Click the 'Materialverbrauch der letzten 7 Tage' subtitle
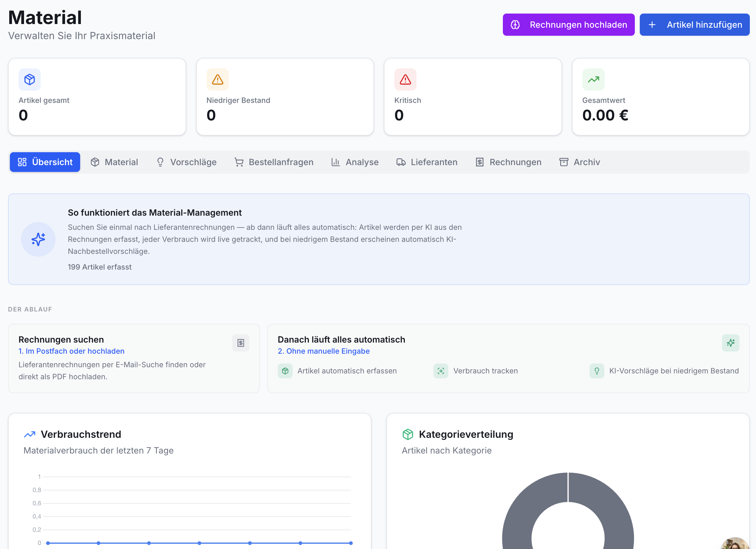 coord(99,450)
